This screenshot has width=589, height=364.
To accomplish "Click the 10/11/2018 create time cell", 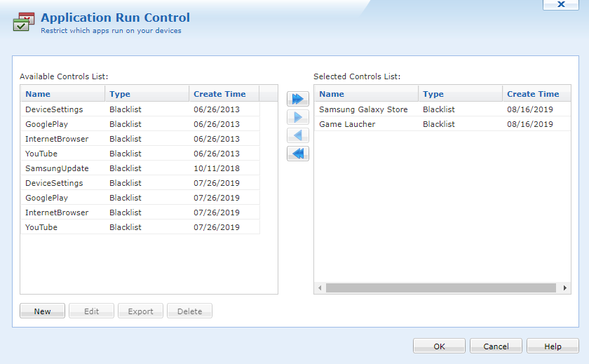I will click(217, 168).
